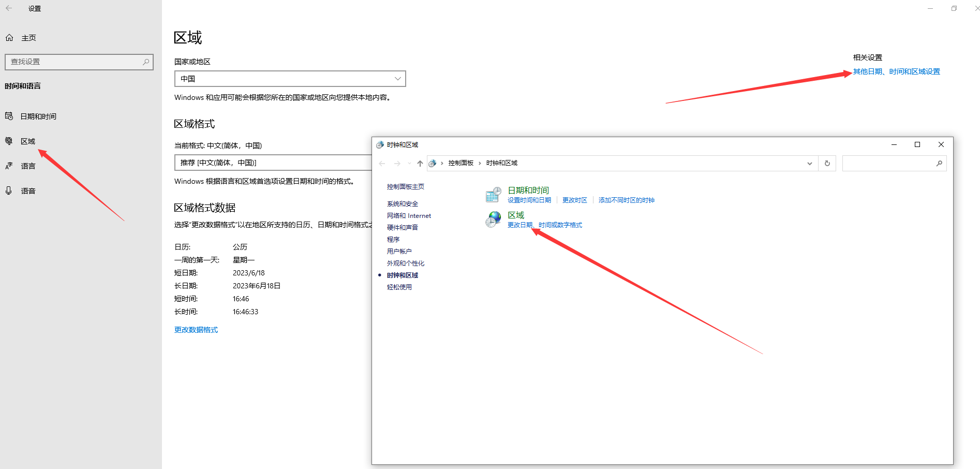980x469 pixels.
Task: Click the 区域 globe icon
Action: click(x=493, y=219)
